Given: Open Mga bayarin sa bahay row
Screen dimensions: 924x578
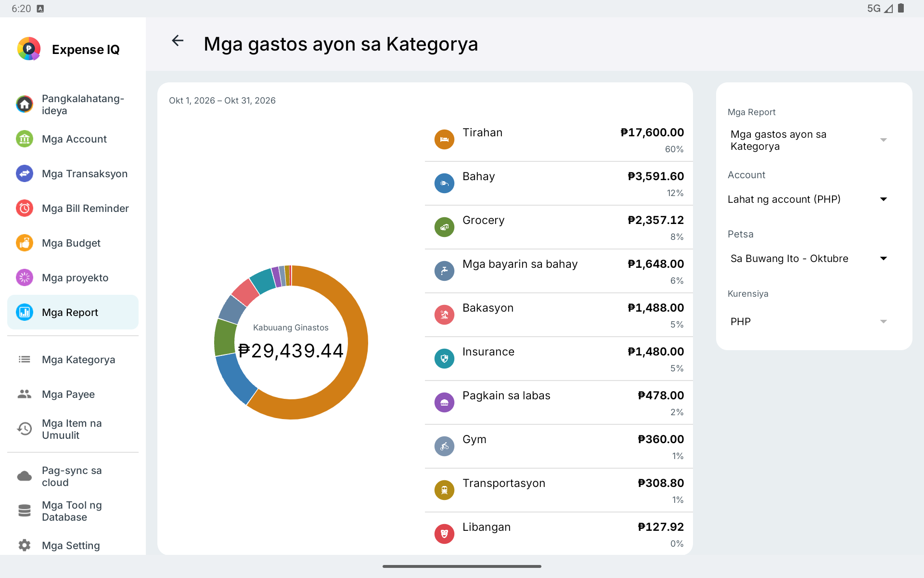Looking at the screenshot, I should point(559,271).
